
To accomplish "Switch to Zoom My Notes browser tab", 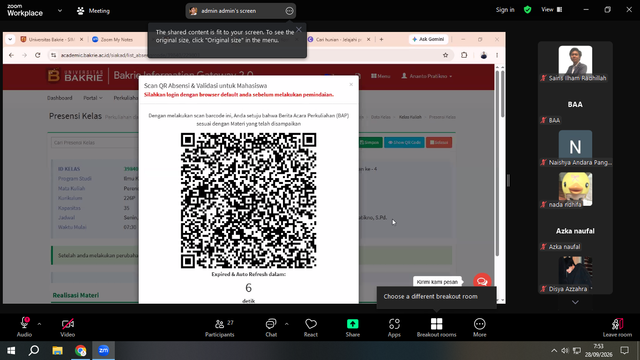I will click(x=116, y=40).
